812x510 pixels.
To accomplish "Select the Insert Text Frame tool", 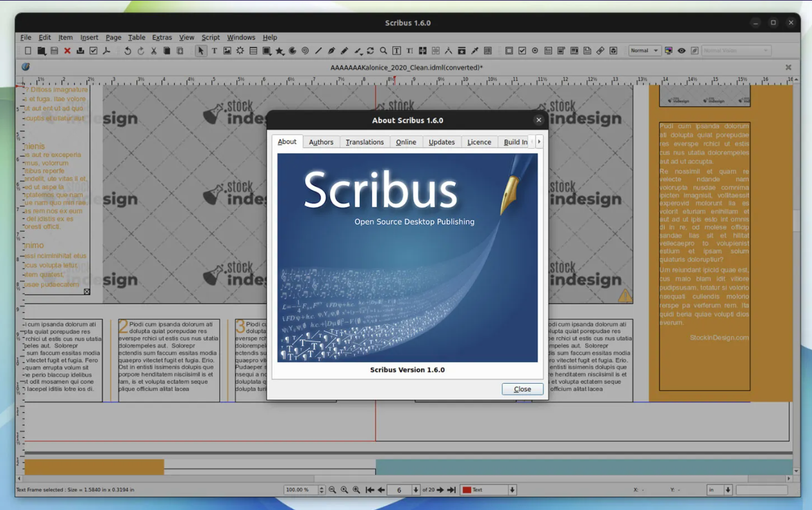I will [214, 51].
